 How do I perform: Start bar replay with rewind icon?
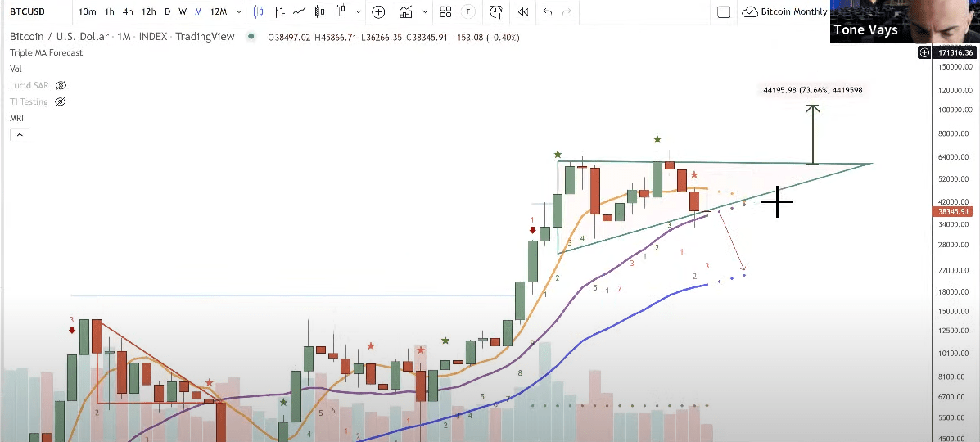522,12
